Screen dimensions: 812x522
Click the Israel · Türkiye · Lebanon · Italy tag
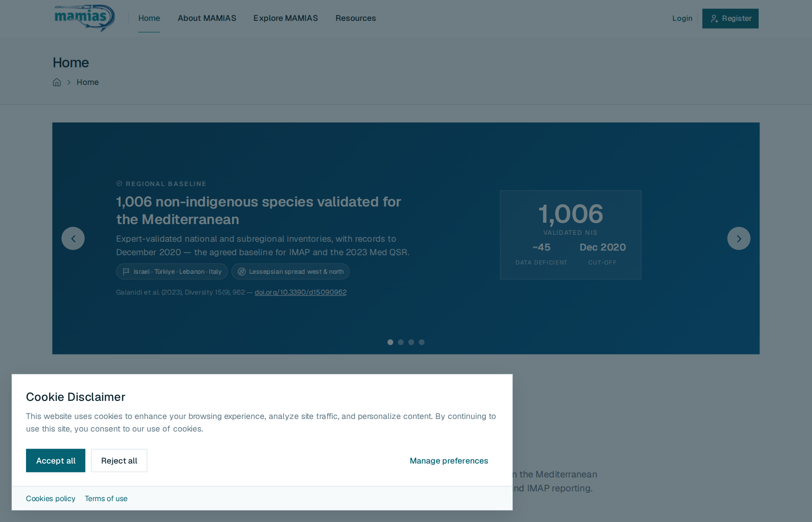point(172,271)
